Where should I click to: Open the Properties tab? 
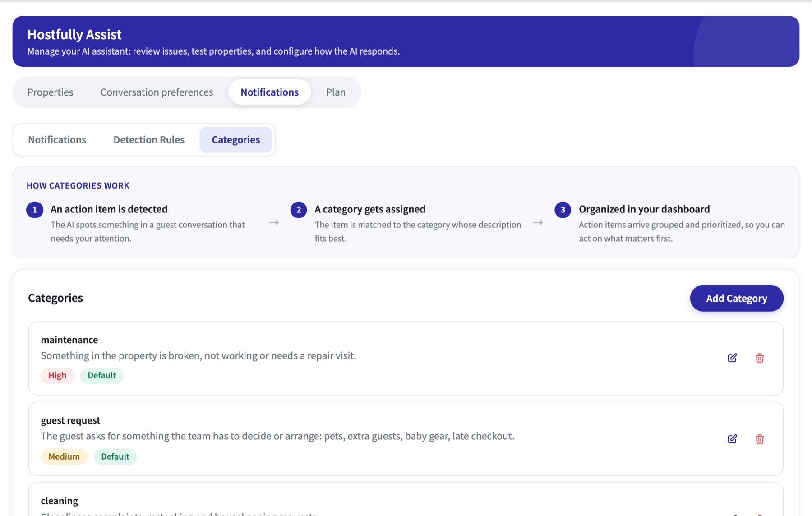[50, 92]
